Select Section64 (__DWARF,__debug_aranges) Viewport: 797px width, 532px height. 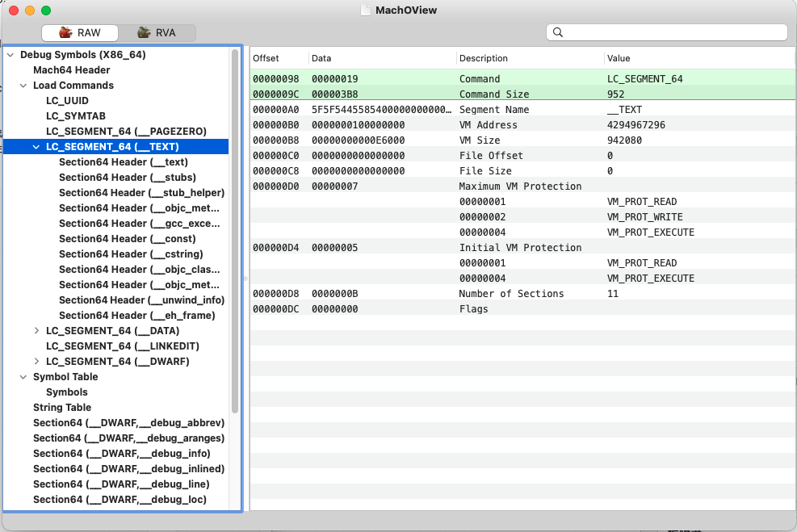(128, 438)
